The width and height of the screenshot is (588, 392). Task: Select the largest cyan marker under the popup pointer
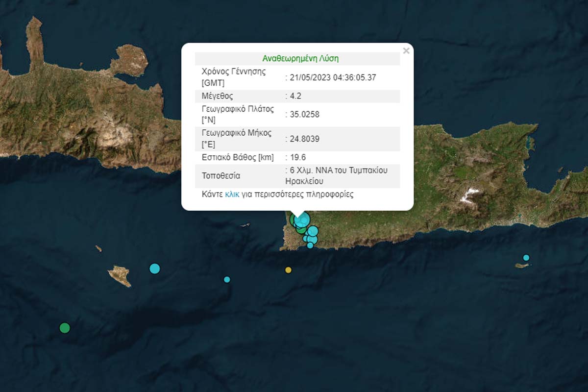[302, 220]
